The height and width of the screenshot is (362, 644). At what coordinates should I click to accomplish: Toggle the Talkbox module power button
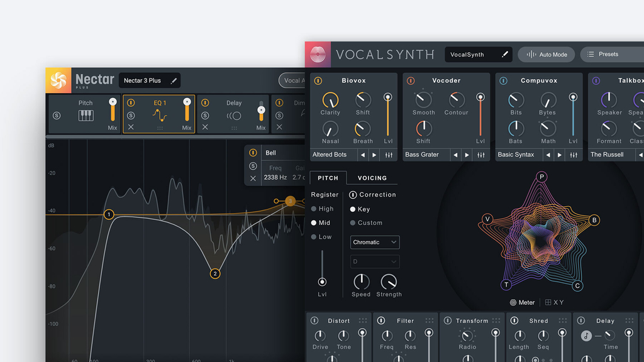click(x=596, y=81)
